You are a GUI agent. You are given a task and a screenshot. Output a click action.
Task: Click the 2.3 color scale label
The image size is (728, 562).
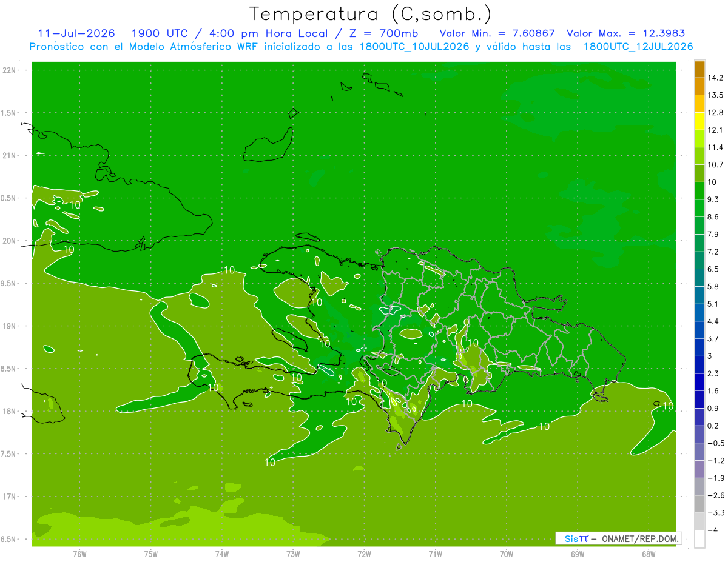pos(713,373)
